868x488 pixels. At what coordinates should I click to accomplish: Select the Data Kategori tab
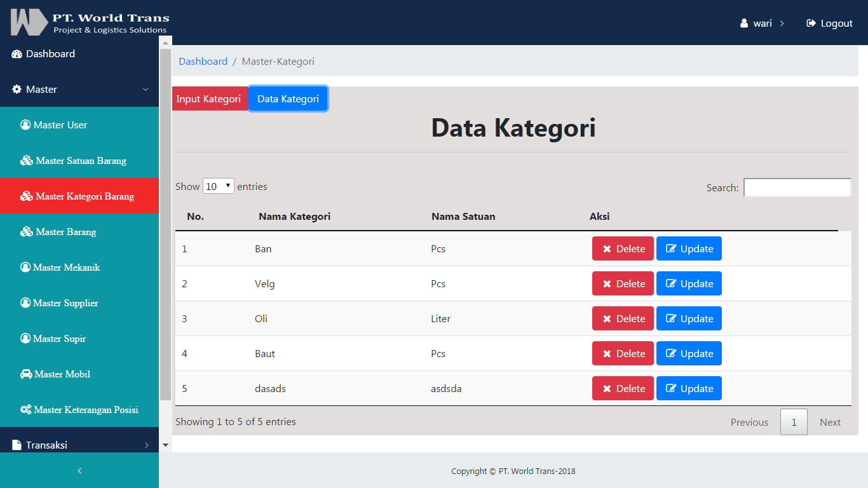click(x=288, y=99)
